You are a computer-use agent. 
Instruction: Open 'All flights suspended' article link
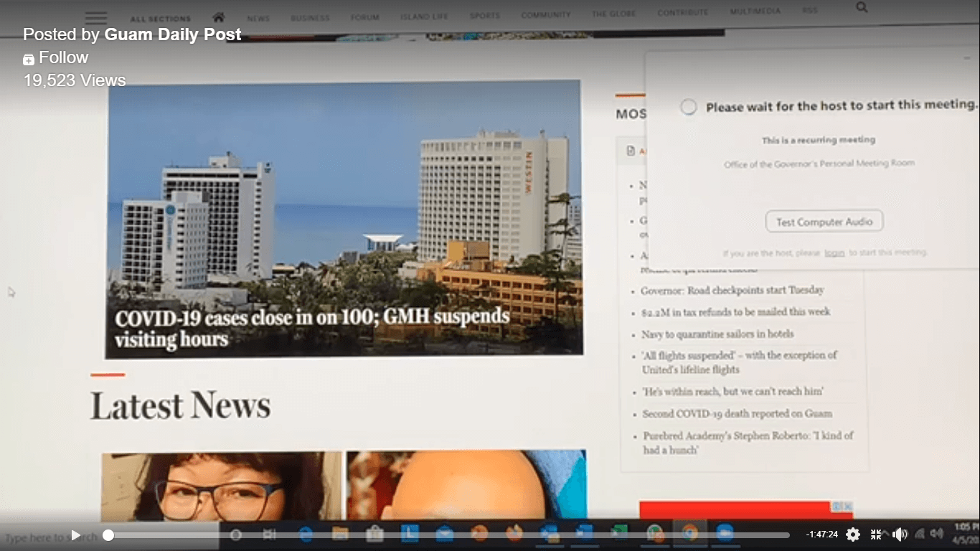(x=739, y=362)
